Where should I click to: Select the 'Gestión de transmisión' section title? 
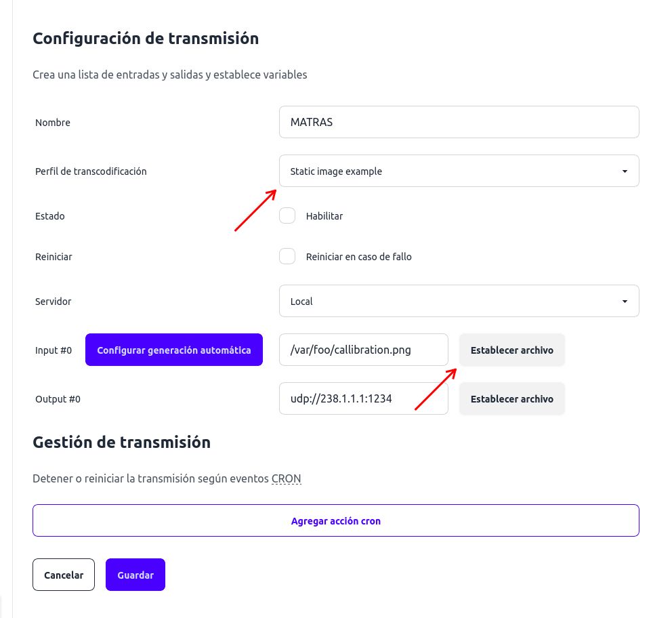pyautogui.click(x=122, y=442)
